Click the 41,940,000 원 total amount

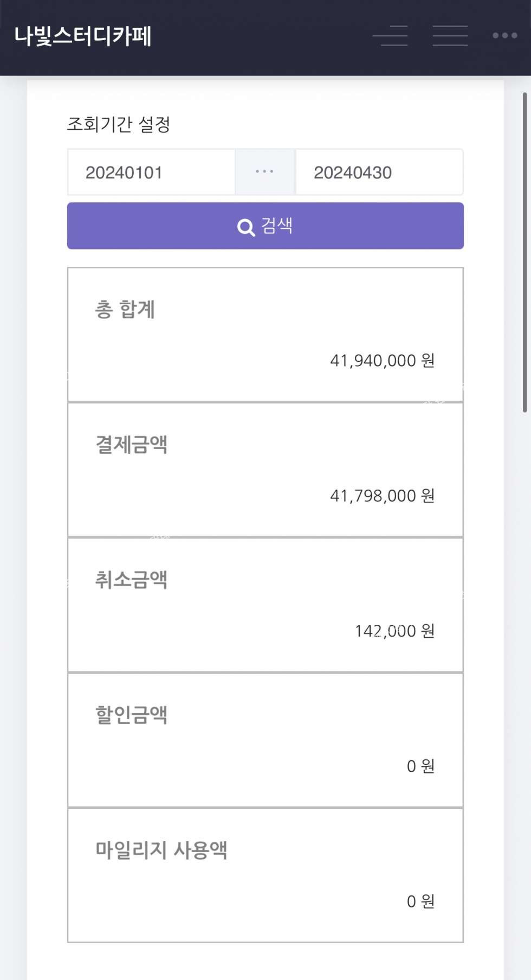[x=382, y=361]
